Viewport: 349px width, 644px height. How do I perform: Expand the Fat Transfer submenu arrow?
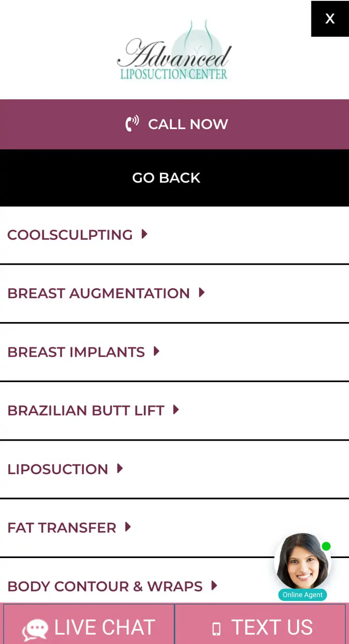(x=128, y=527)
